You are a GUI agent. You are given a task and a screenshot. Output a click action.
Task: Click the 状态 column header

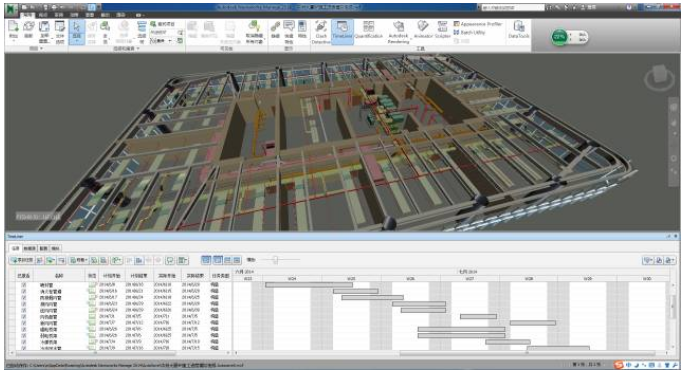92,276
